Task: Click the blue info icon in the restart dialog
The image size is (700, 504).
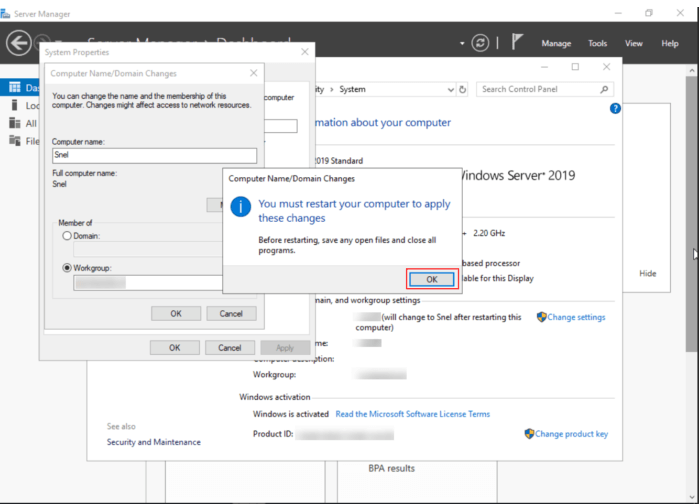Action: (x=240, y=207)
